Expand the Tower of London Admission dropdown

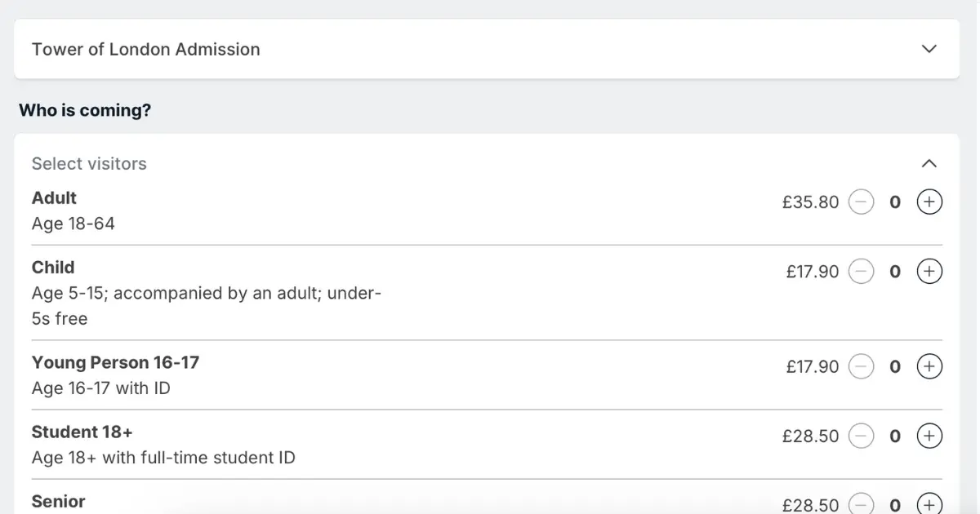coord(929,49)
